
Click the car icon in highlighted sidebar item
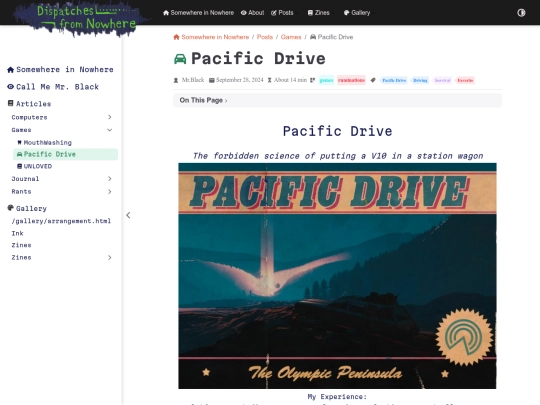(19, 154)
